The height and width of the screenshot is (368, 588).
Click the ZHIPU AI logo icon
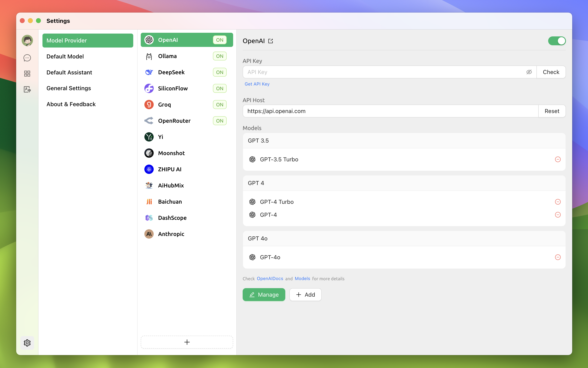[149, 169]
